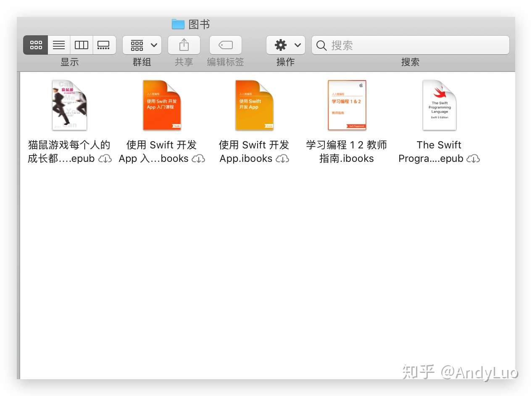Select 使用 Swift 开发 App 入门课程 book icon

click(162, 105)
